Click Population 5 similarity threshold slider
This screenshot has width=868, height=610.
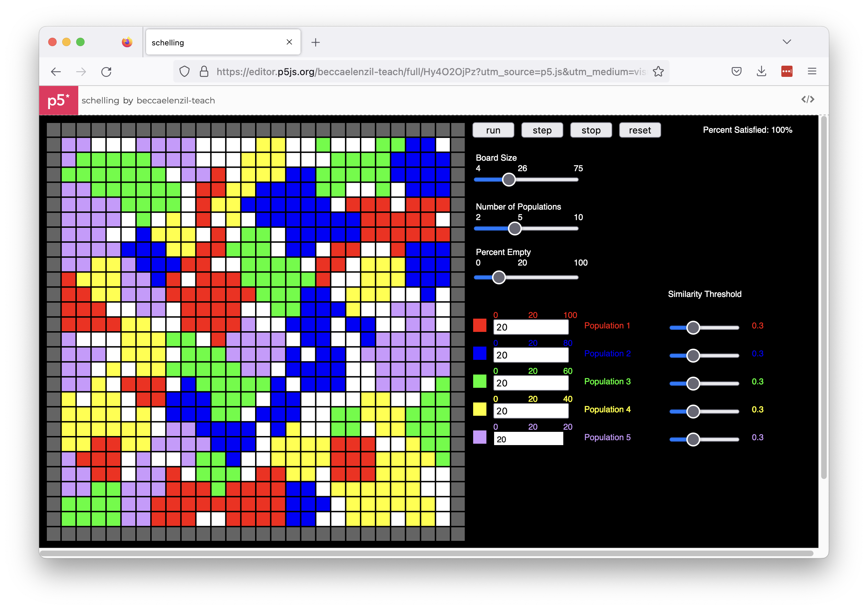point(704,440)
